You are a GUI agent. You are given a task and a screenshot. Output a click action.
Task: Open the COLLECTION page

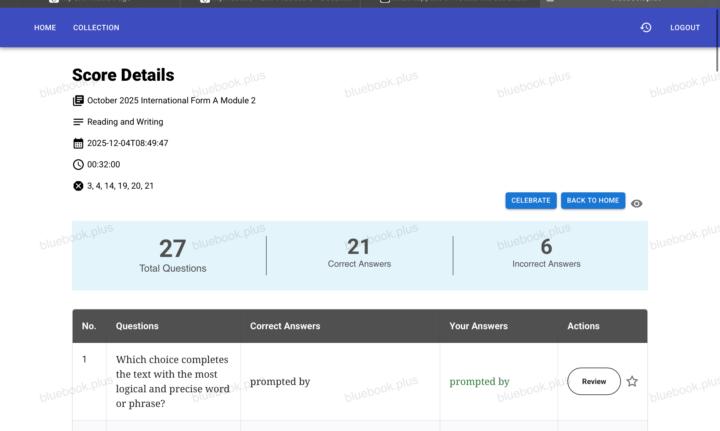[96, 28]
